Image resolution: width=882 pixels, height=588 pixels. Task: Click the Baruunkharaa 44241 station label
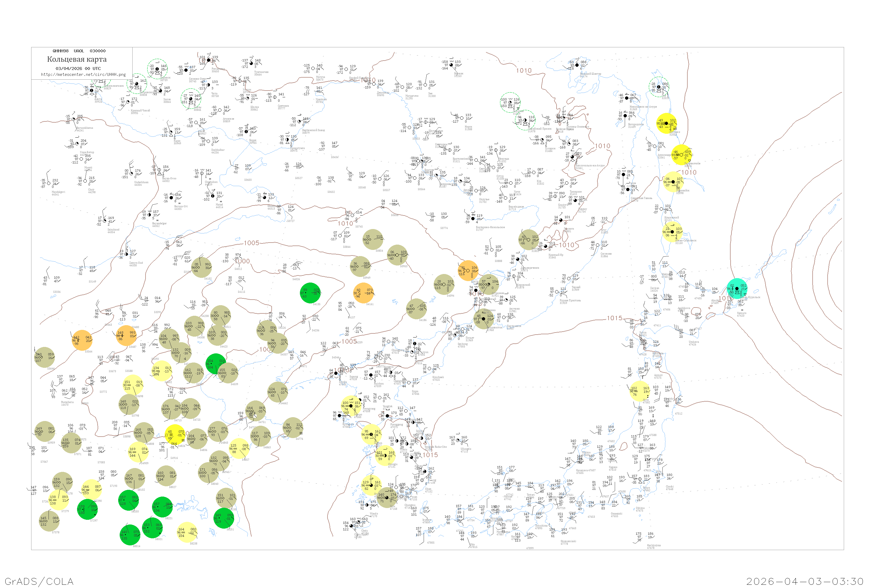point(84,129)
